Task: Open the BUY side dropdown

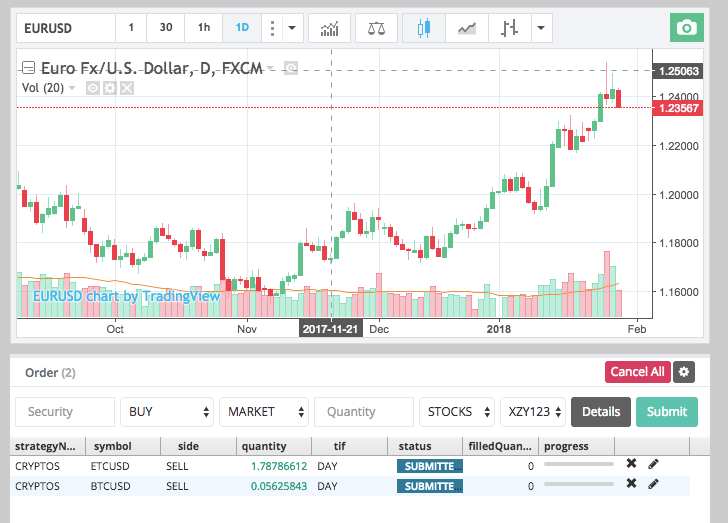Action: tap(166, 411)
